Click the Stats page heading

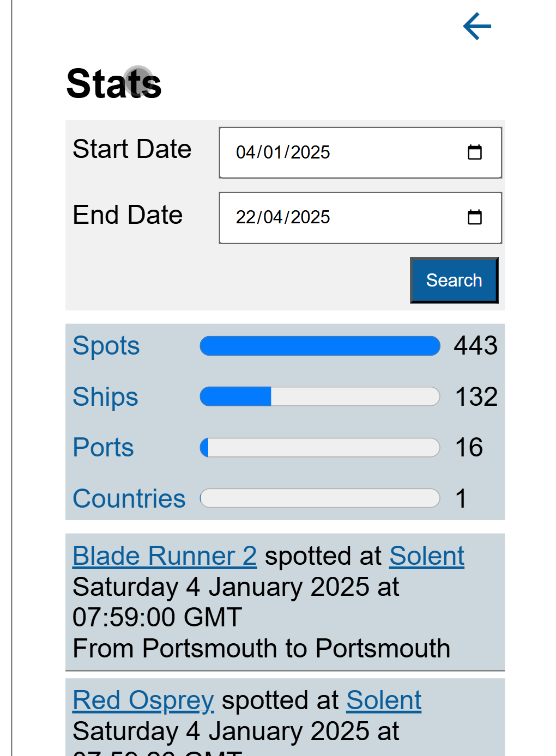coord(114,84)
